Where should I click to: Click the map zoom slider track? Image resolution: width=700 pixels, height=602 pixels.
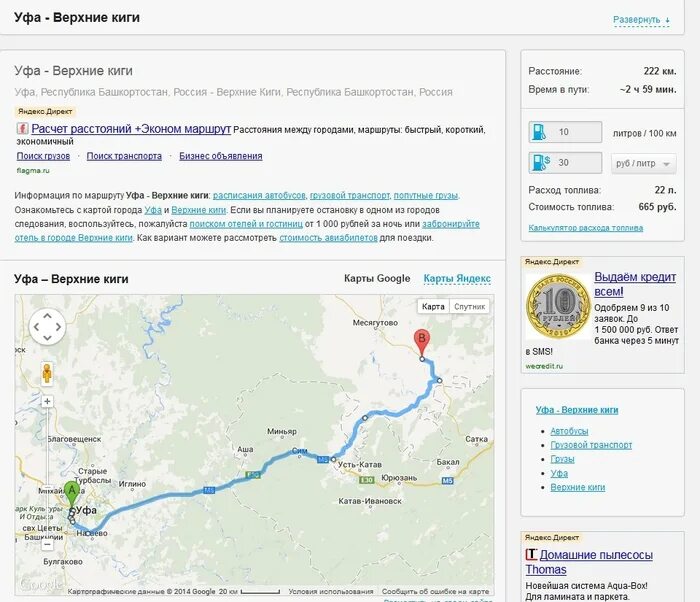[x=47, y=473]
